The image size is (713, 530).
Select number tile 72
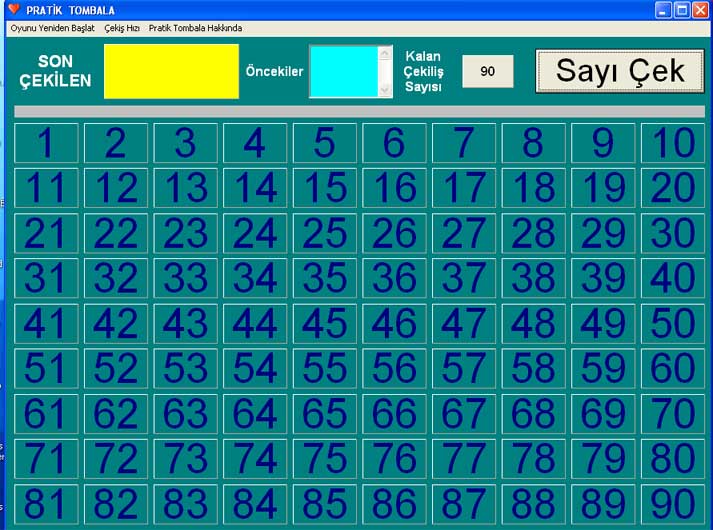pos(116,459)
